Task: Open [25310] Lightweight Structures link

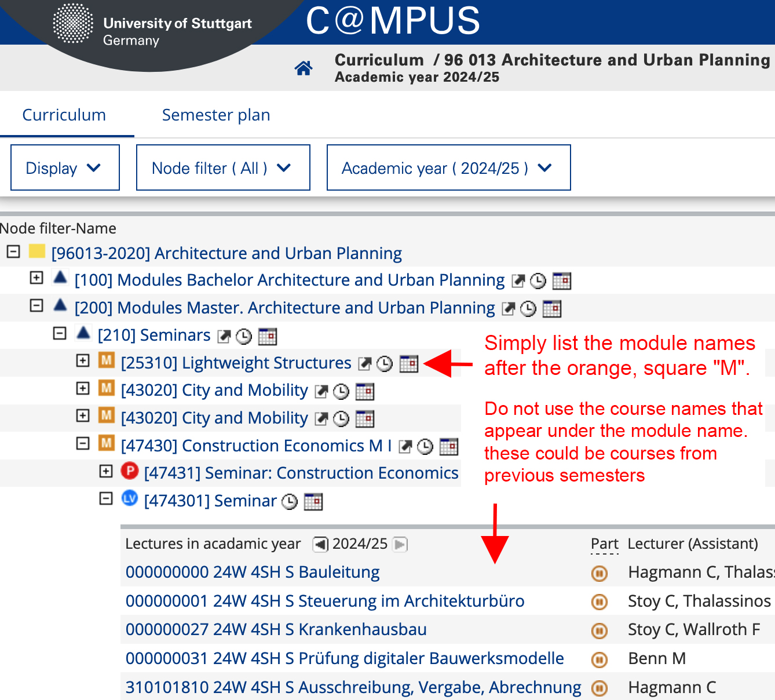Action: click(x=236, y=363)
